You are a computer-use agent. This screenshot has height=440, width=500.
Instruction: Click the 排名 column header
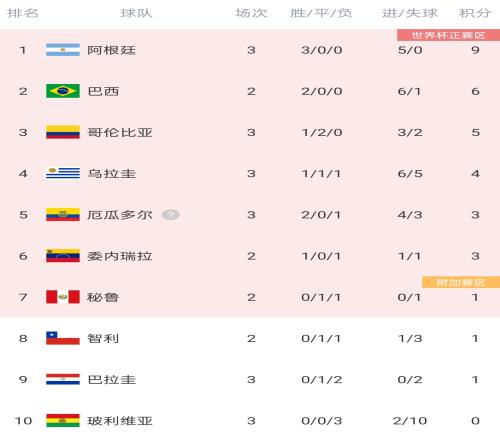tap(23, 13)
